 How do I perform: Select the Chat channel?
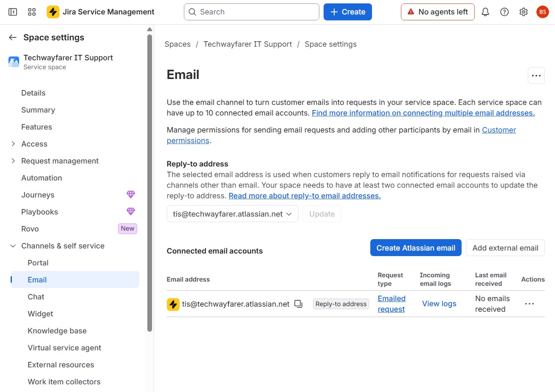[36, 297]
